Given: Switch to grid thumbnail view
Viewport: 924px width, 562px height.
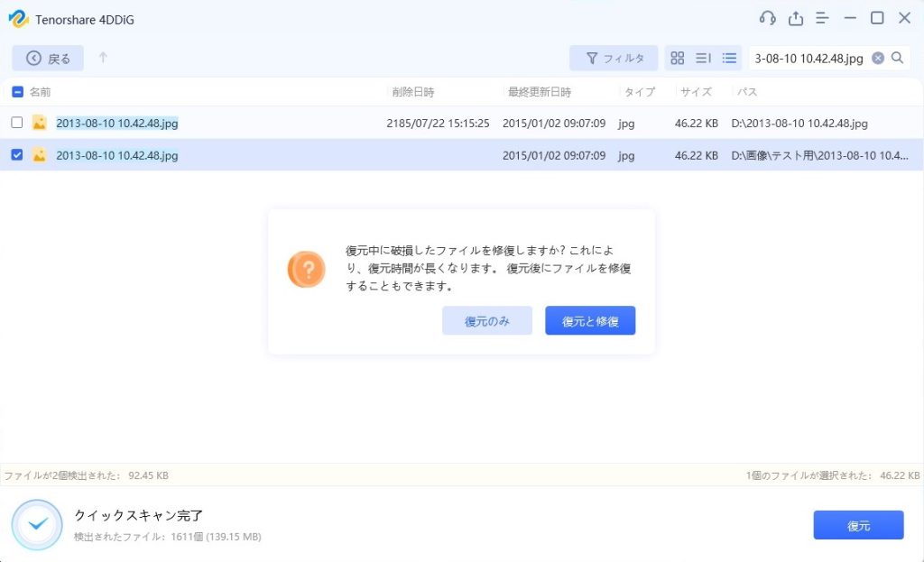Looking at the screenshot, I should coord(678,58).
